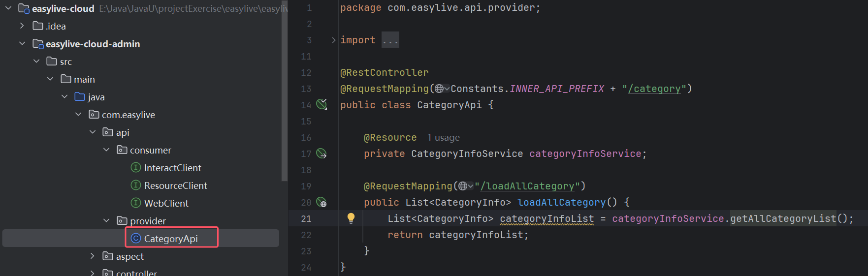The width and height of the screenshot is (868, 276).
Task: Click the CategoryApi class name in the editor
Action: (x=450, y=105)
